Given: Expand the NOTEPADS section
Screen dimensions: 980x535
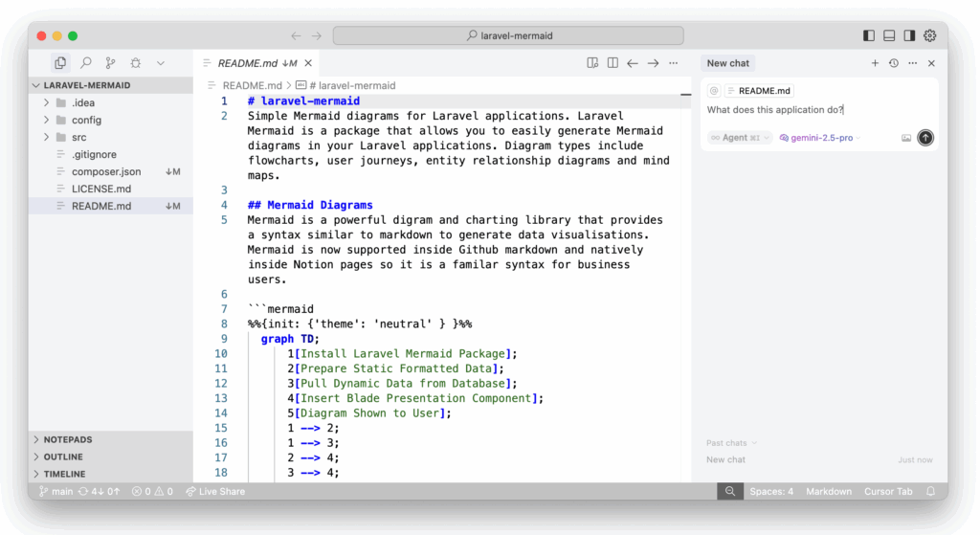Looking at the screenshot, I should (111, 439).
